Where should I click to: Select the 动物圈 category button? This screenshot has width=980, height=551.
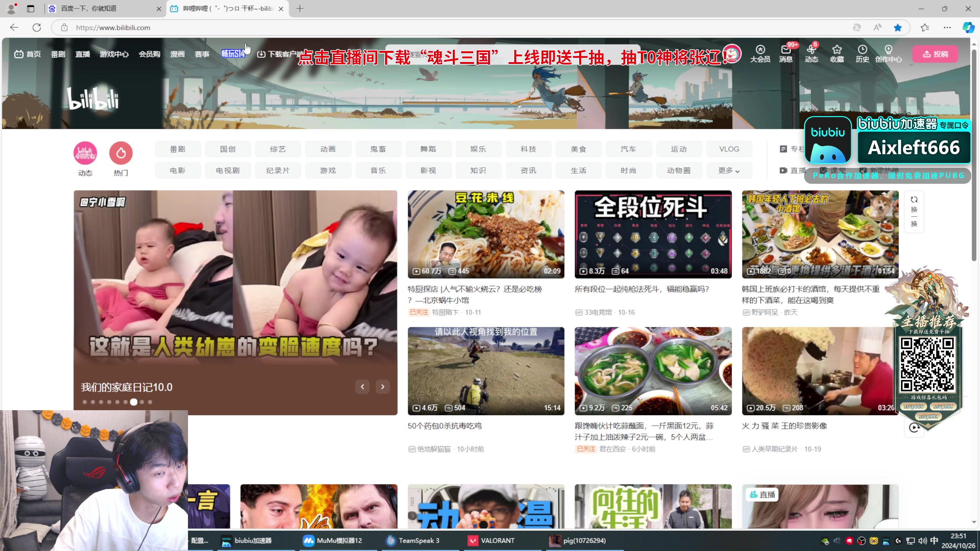click(x=679, y=171)
